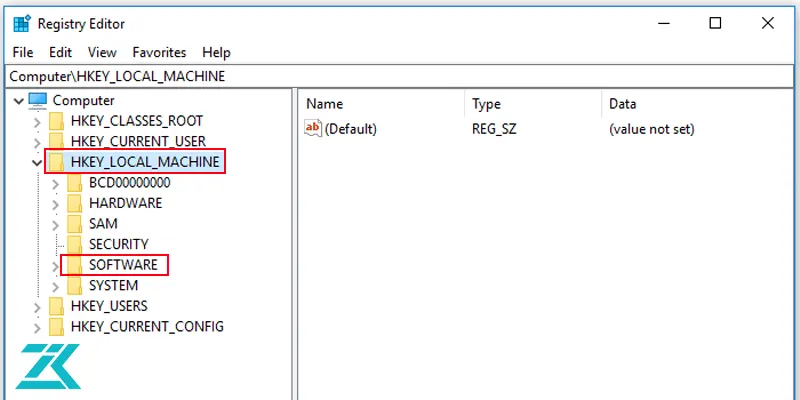Screen dimensions: 800x400
Task: Expand the HKEY_CURRENT_USER node arrow
Action: pyautogui.click(x=38, y=142)
